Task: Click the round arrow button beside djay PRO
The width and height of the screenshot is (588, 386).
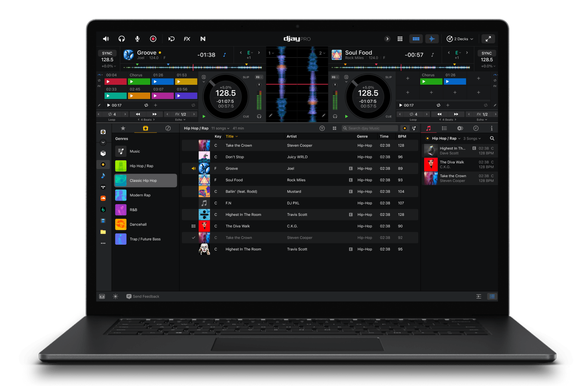Action: pyautogui.click(x=387, y=39)
